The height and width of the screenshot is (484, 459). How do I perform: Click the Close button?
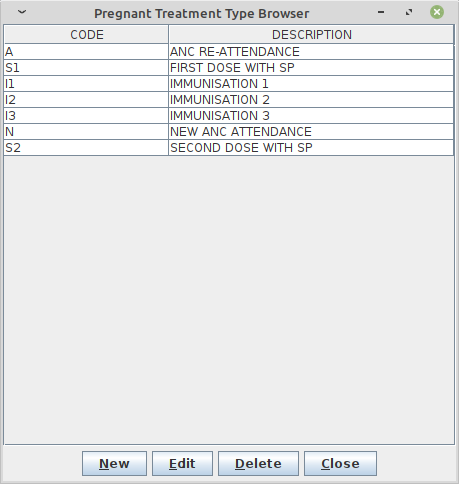[x=340, y=463]
